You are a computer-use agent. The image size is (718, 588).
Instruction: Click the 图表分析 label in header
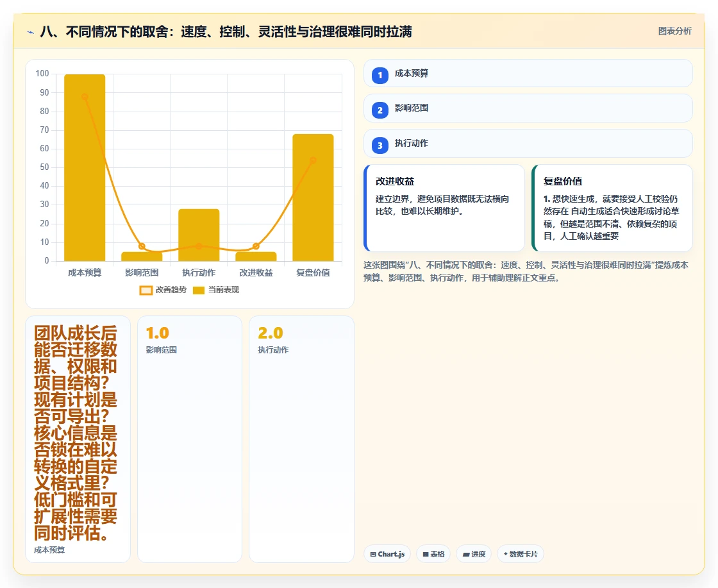coord(674,31)
